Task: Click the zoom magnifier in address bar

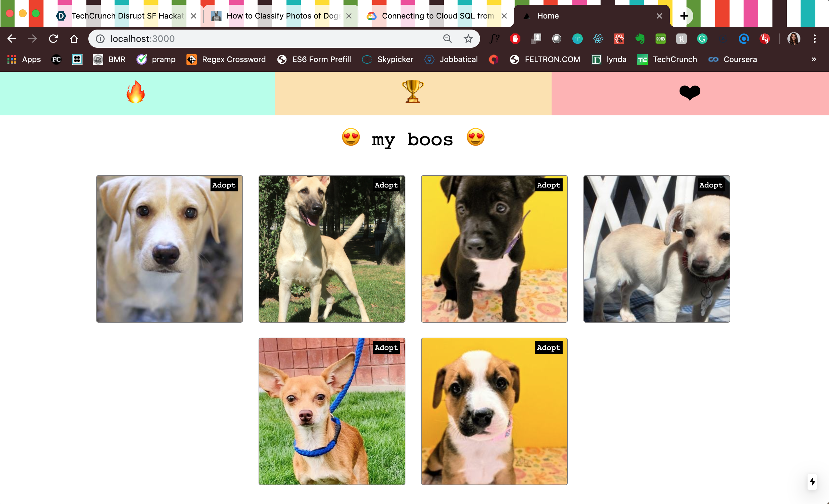Action: coord(447,39)
